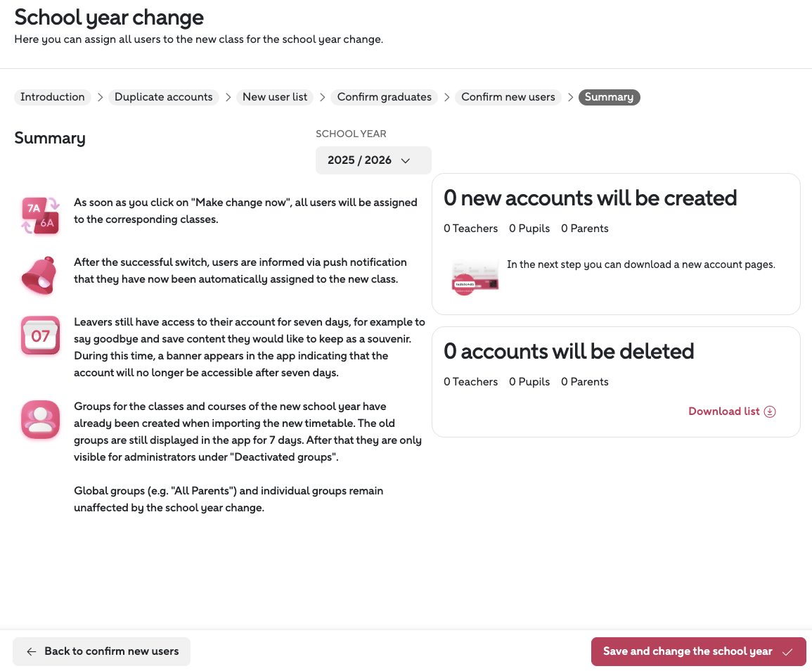Expand the school year chevron arrow
Image resolution: width=812 pixels, height=671 pixels.
pyautogui.click(x=406, y=160)
